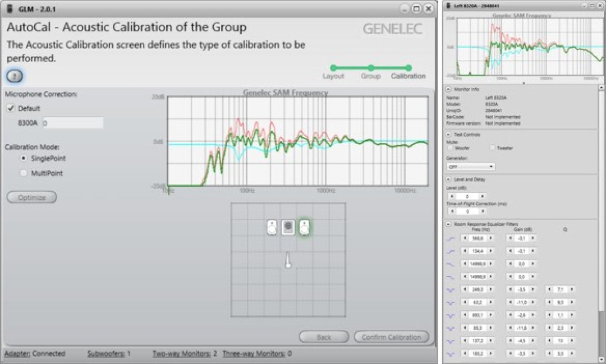
Task: Click the notch filter icon for 165,2 Hz row
Action: (x=451, y=354)
